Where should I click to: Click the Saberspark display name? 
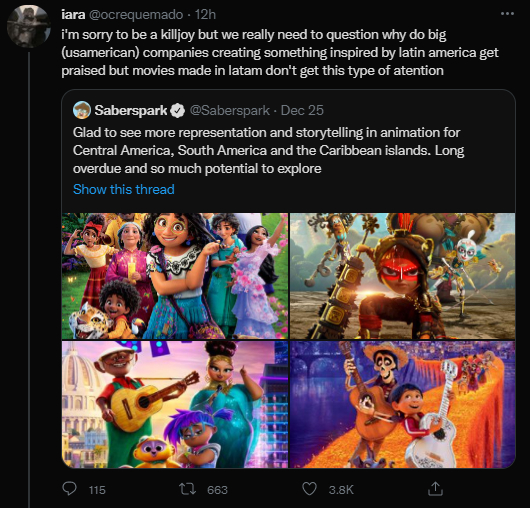[131, 110]
